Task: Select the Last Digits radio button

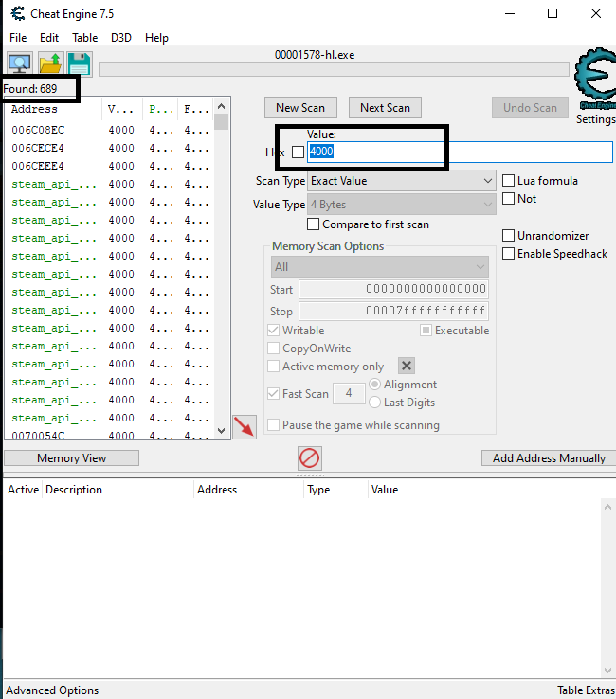Action: (x=374, y=403)
